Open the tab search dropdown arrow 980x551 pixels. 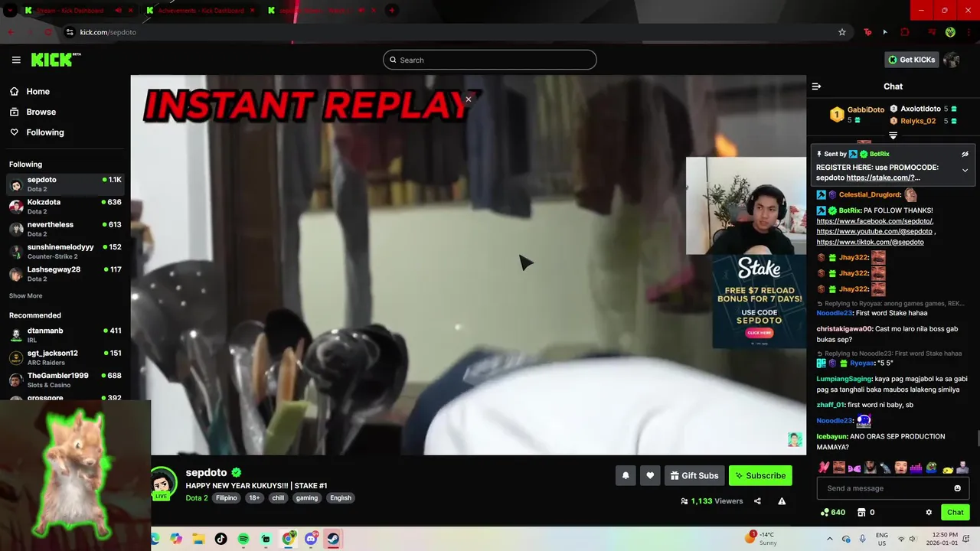coord(10,11)
